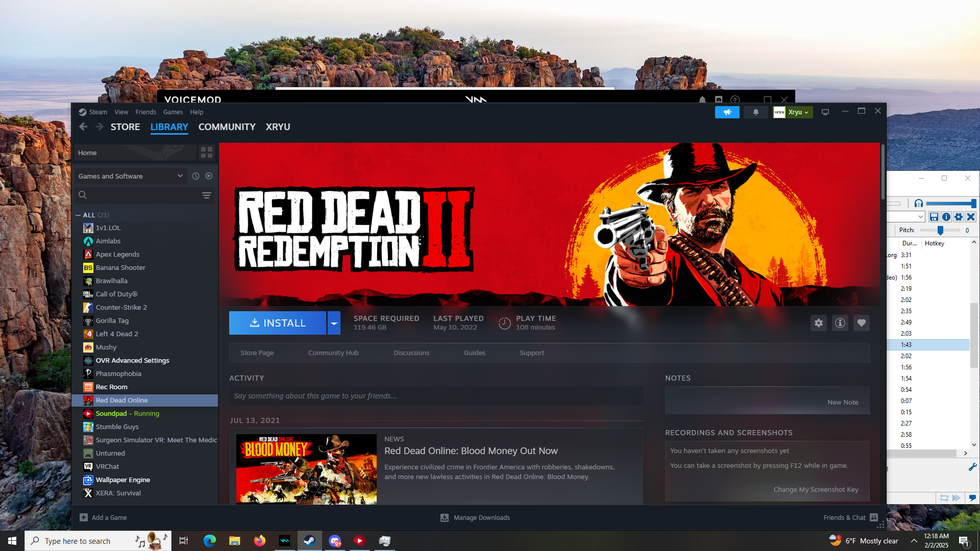Image resolution: width=980 pixels, height=551 pixels.
Task: Open the Community Hub link
Action: coord(333,353)
